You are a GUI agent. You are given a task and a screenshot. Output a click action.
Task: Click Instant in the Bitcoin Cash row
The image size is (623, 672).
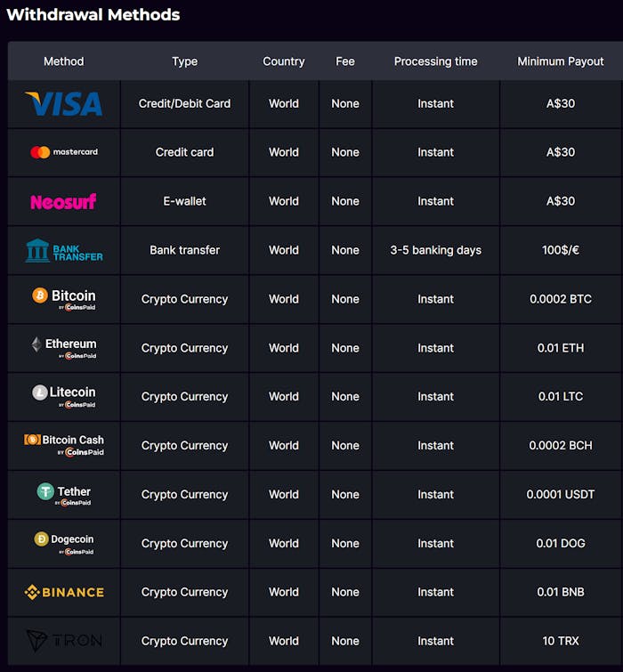pyautogui.click(x=436, y=446)
